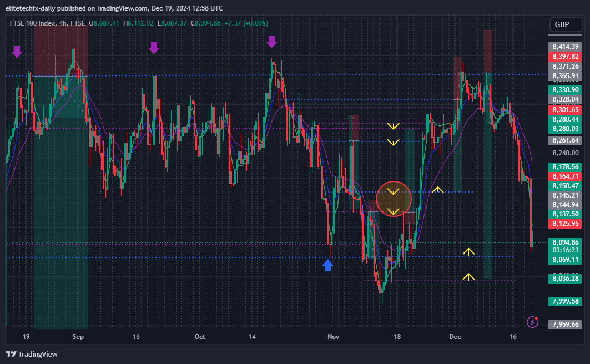The height and width of the screenshot is (364, 590).
Task: Select the red 8,397.82 price label
Action: [x=565, y=57]
